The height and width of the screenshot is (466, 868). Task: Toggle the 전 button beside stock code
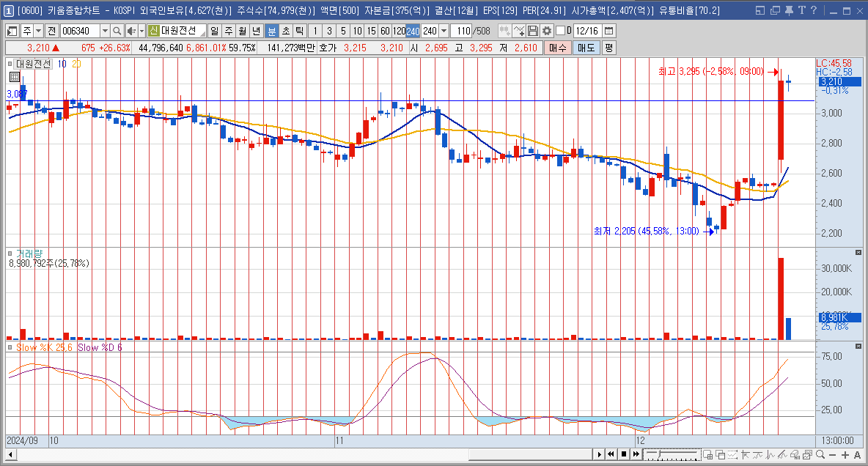(x=51, y=31)
